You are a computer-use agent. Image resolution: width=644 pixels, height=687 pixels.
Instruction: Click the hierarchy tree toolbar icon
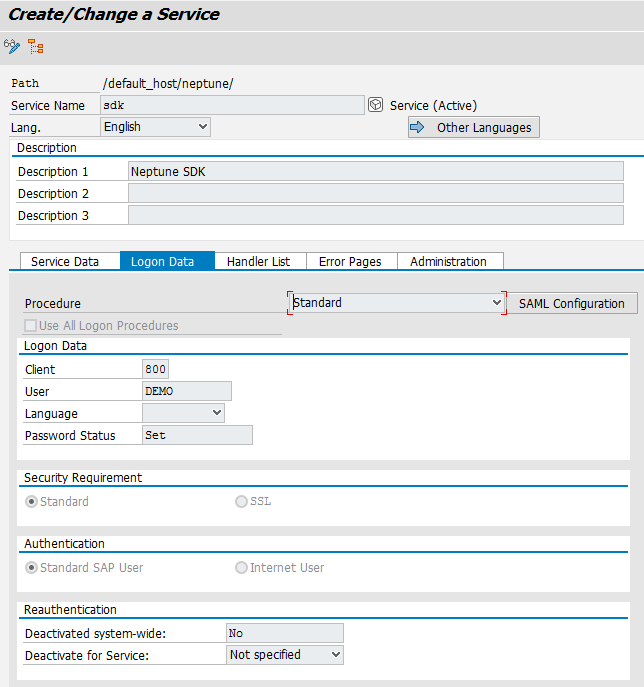[36, 46]
